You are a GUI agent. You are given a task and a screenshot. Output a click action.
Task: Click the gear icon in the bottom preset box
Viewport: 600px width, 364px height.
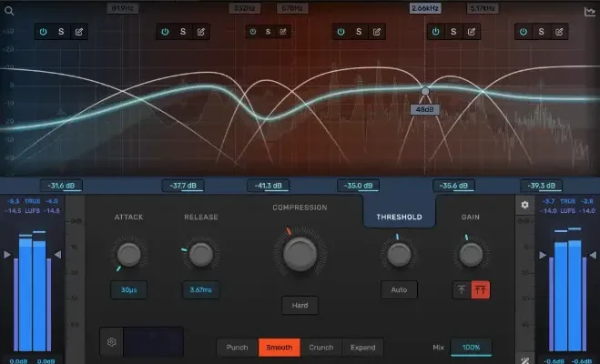112,342
